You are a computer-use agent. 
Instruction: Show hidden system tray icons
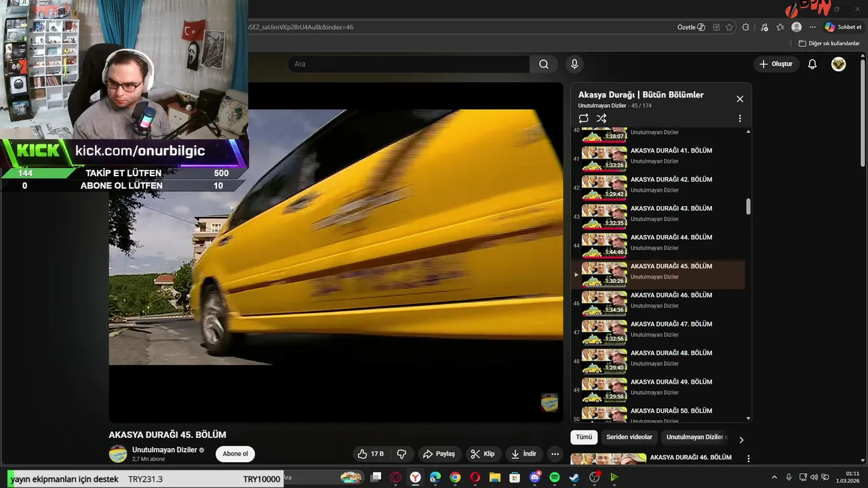774,477
